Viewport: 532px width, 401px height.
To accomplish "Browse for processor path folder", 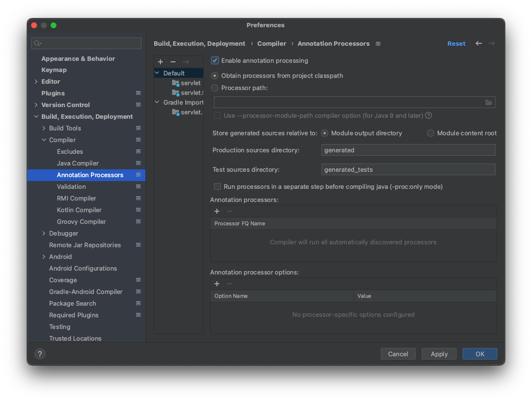I will (x=489, y=102).
